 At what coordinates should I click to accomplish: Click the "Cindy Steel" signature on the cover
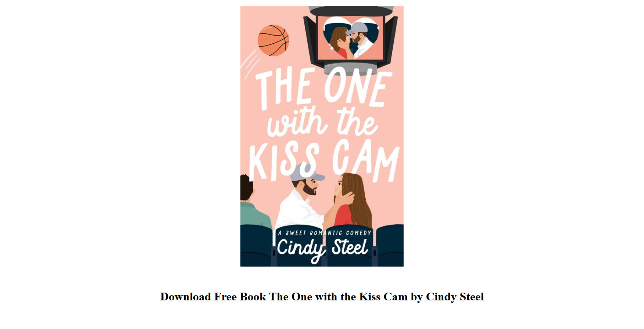(x=322, y=248)
